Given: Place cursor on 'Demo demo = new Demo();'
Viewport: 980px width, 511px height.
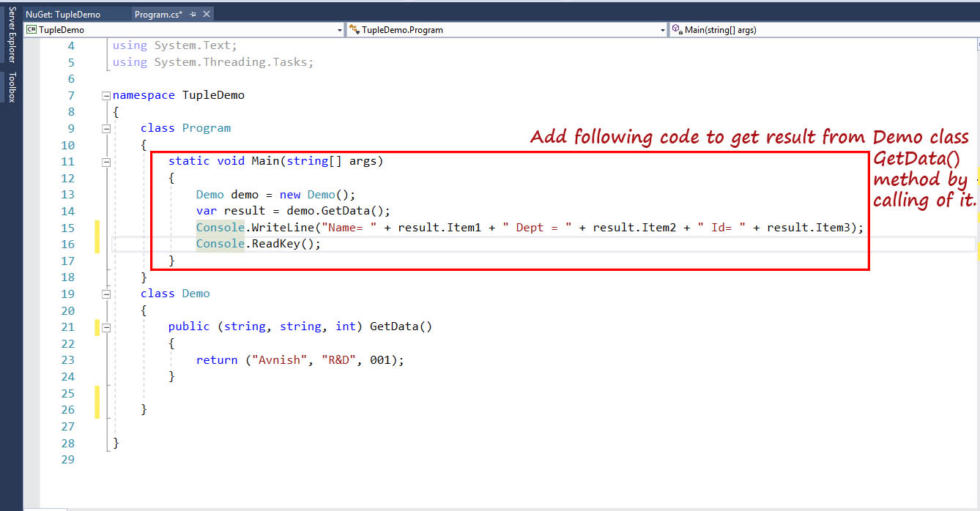Looking at the screenshot, I should point(275,195).
